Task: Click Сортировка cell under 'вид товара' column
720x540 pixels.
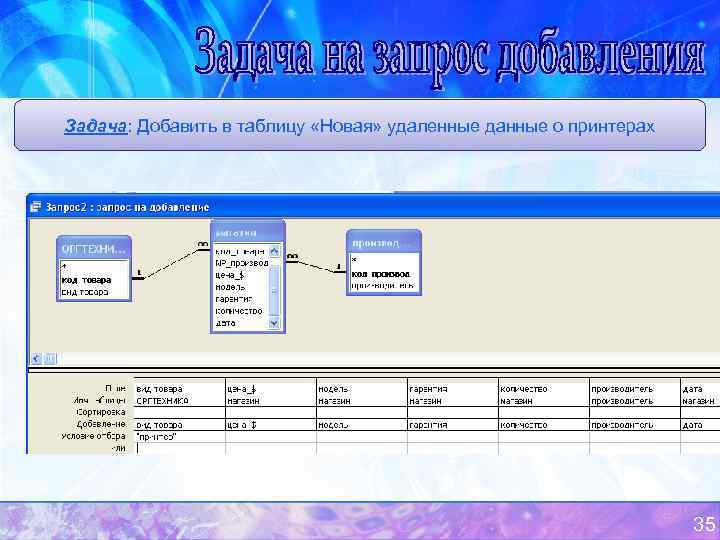Action: point(180,412)
